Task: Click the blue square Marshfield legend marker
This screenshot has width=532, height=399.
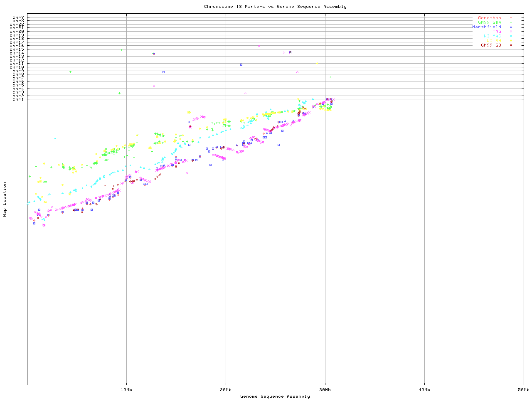Action: point(511,27)
